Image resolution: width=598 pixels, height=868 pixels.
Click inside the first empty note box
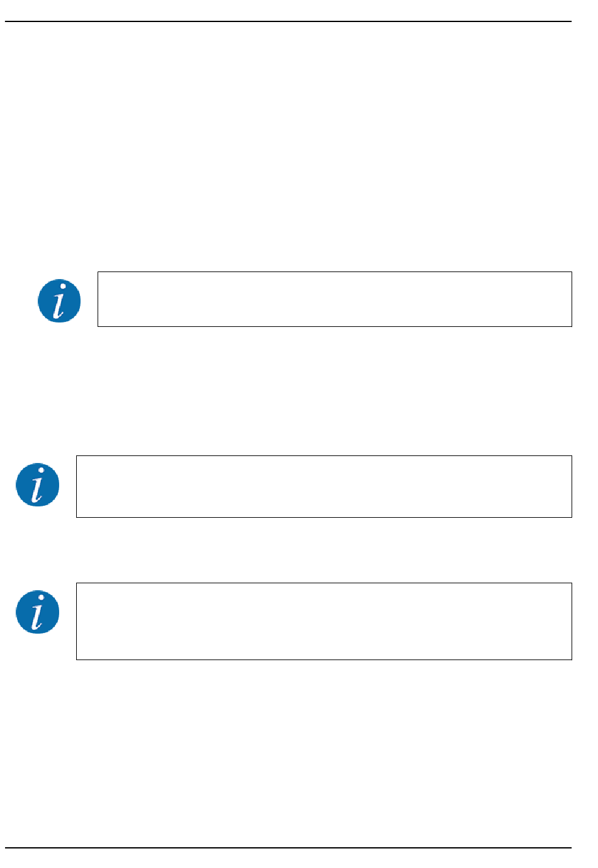click(x=334, y=299)
